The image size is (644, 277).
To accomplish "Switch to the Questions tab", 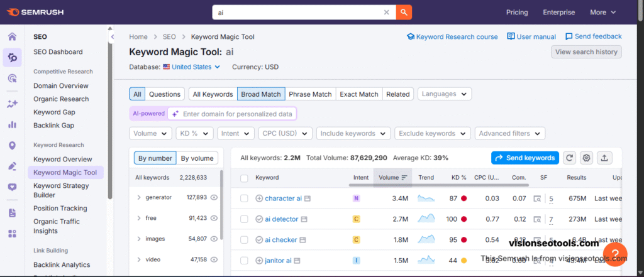I will (165, 94).
